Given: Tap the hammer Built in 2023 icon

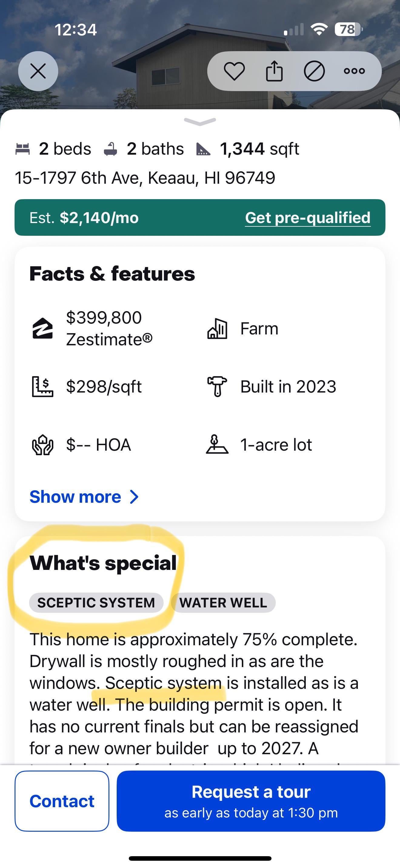Looking at the screenshot, I should pos(217,386).
